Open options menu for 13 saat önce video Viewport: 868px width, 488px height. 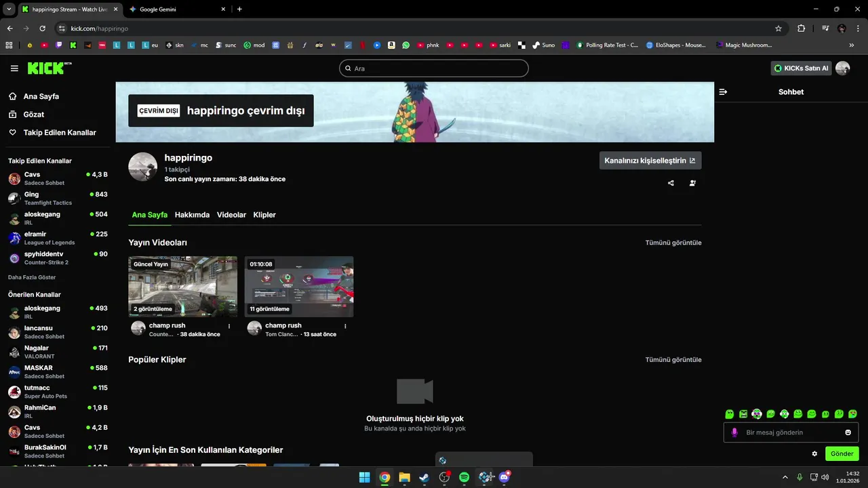(345, 326)
